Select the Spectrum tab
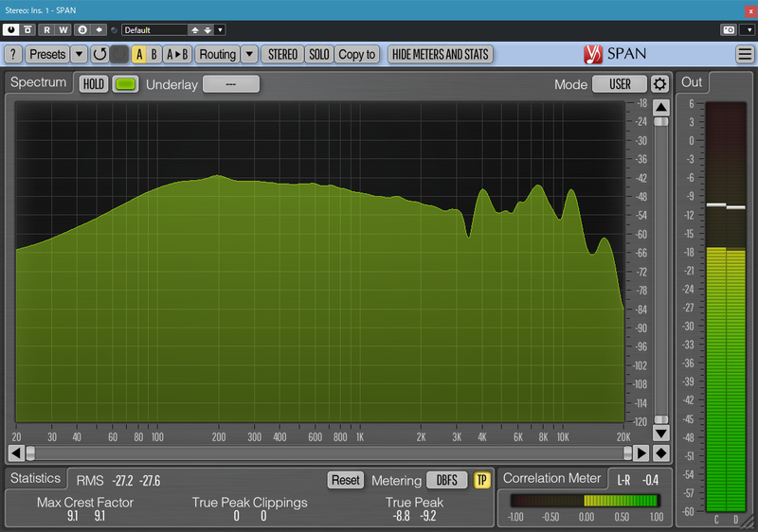The width and height of the screenshot is (758, 532). tap(38, 82)
